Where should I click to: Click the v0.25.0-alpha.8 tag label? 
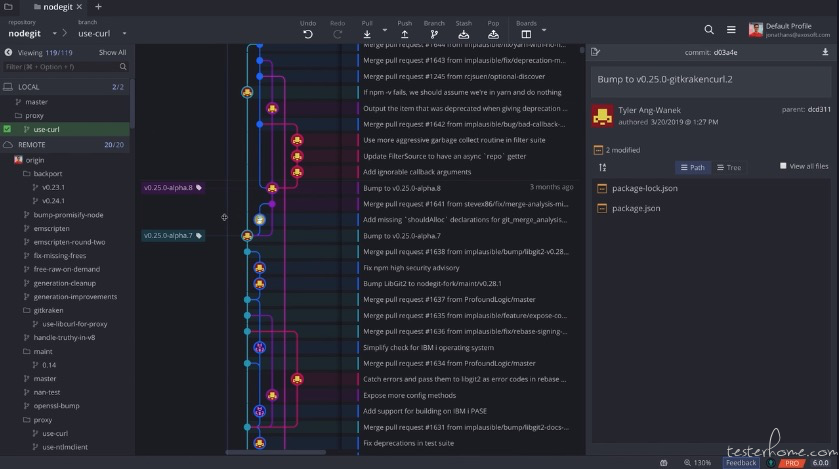tap(172, 188)
